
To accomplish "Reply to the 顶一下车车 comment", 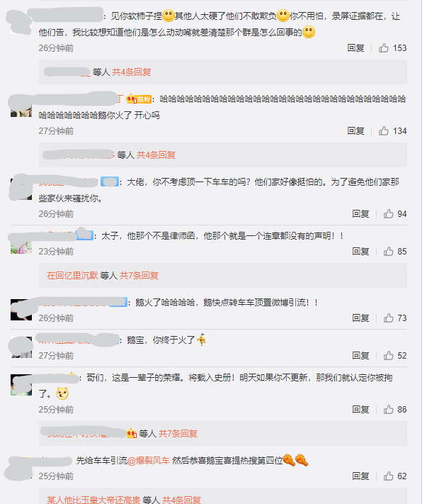I will point(360,214).
